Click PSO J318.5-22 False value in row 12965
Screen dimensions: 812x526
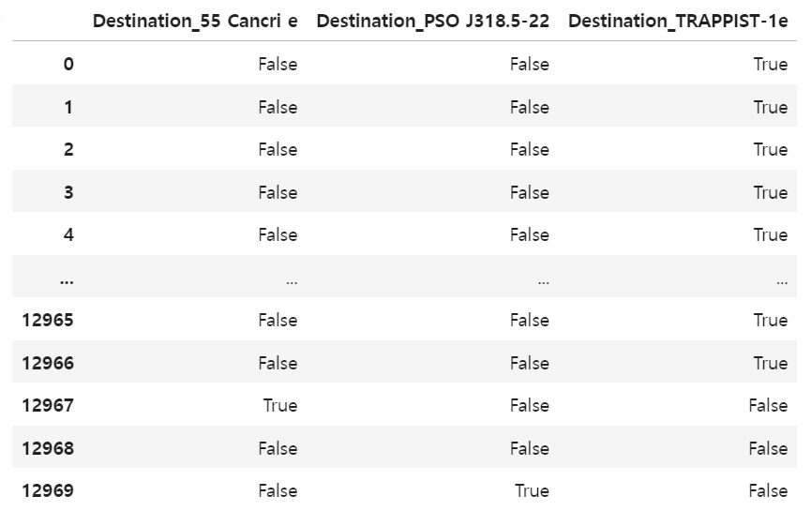tap(529, 320)
